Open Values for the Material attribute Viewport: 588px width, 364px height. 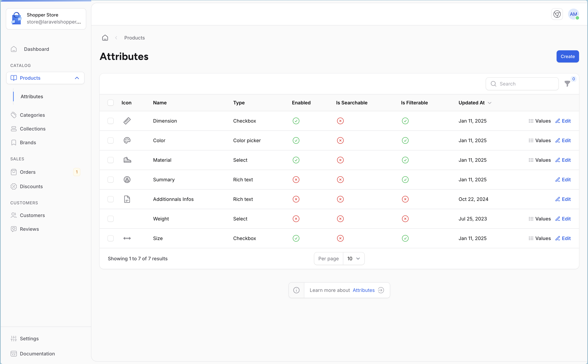coord(540,160)
